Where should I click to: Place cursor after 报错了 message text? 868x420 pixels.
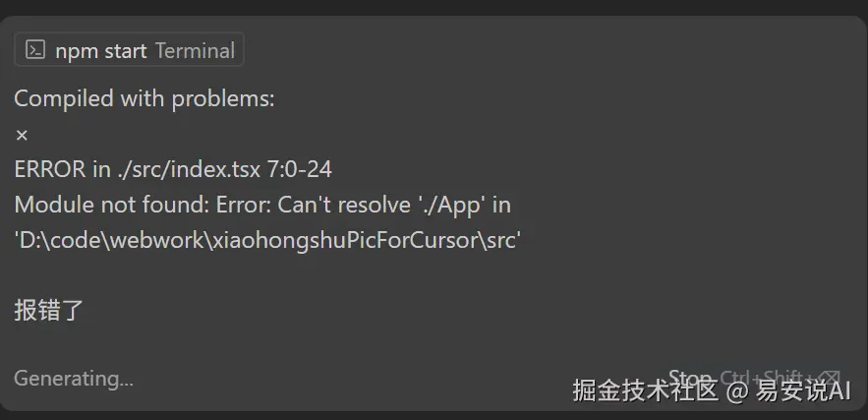coord(85,310)
